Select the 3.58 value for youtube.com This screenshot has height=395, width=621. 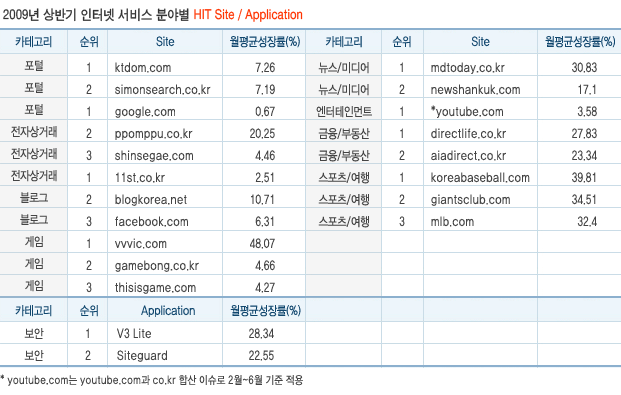pos(587,112)
